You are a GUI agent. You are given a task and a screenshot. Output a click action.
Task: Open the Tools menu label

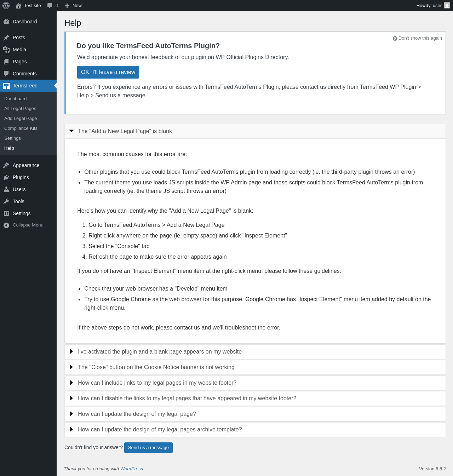point(18,201)
